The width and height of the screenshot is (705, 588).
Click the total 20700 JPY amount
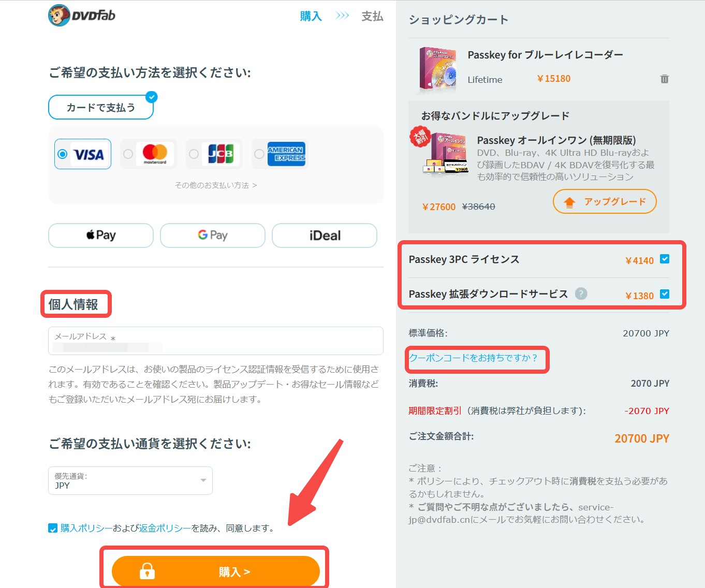(x=642, y=438)
